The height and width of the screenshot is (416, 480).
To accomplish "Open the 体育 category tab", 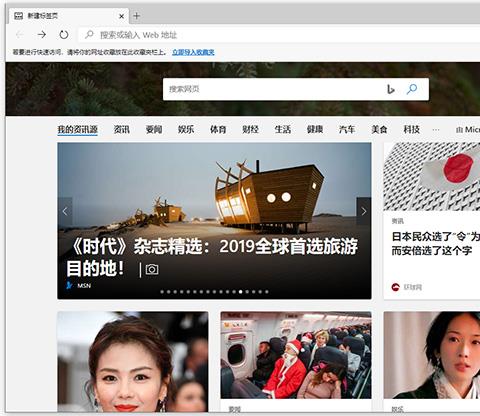I will (218, 129).
